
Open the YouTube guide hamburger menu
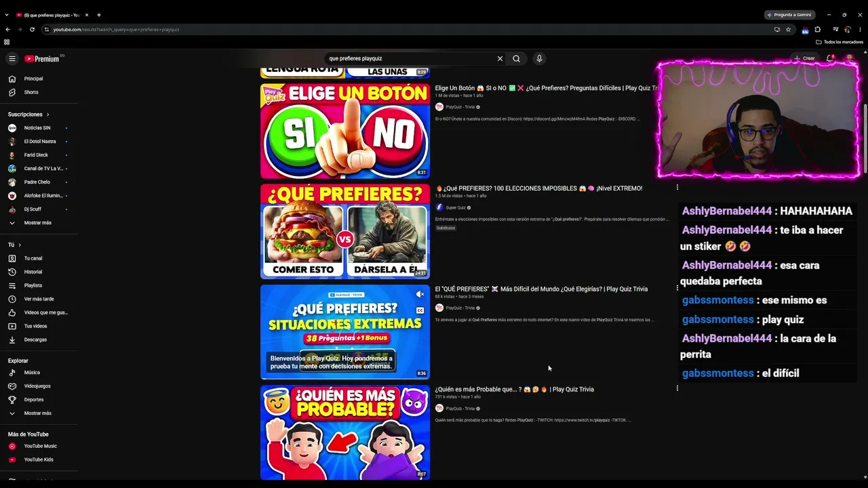[12, 59]
